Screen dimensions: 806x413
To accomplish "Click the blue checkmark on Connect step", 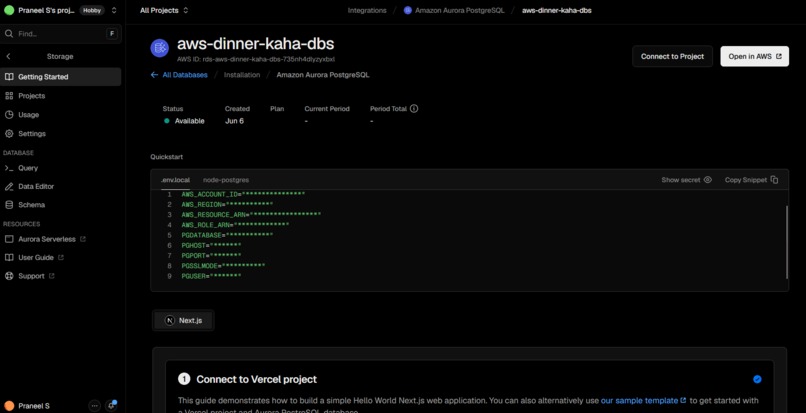I will 757,379.
